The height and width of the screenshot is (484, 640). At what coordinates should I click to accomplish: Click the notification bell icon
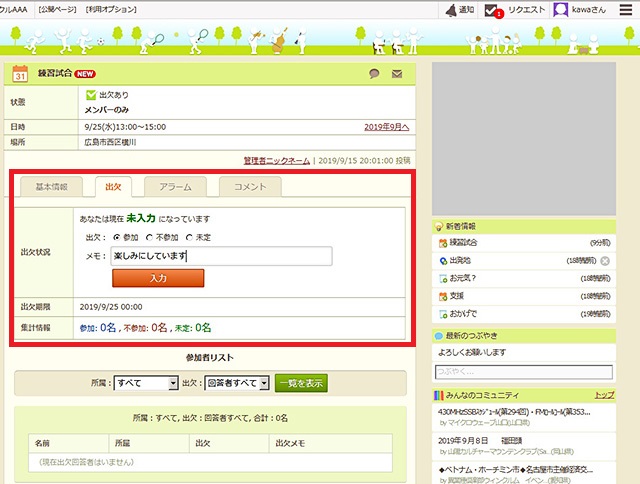[453, 10]
